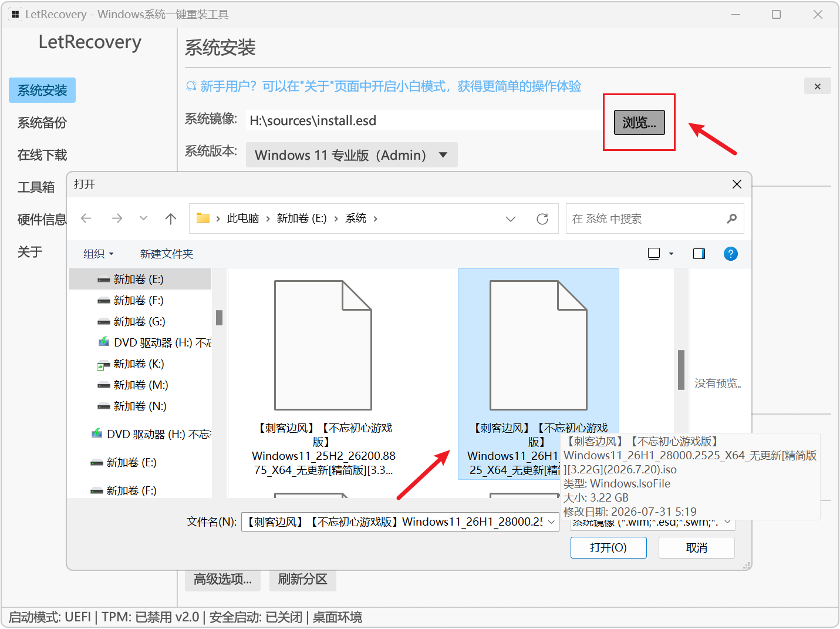The height and width of the screenshot is (629, 840).
Task: Go up one folder level with up arrow
Action: click(171, 218)
